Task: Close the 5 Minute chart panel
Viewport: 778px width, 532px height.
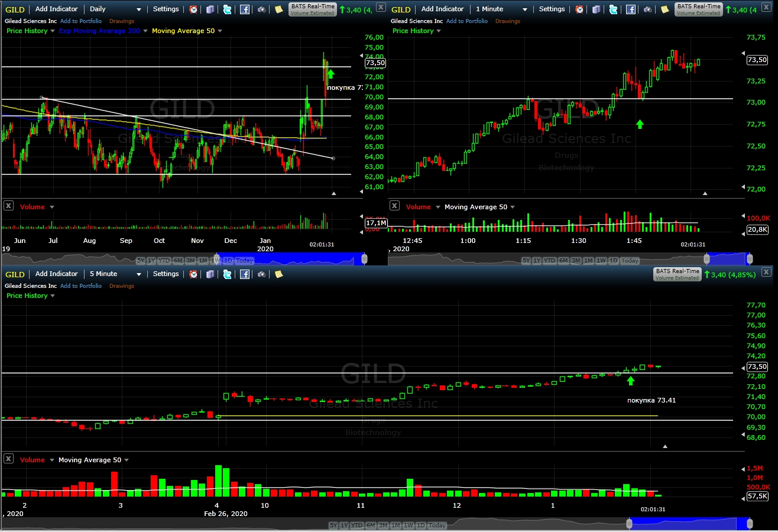Action: click(x=767, y=272)
